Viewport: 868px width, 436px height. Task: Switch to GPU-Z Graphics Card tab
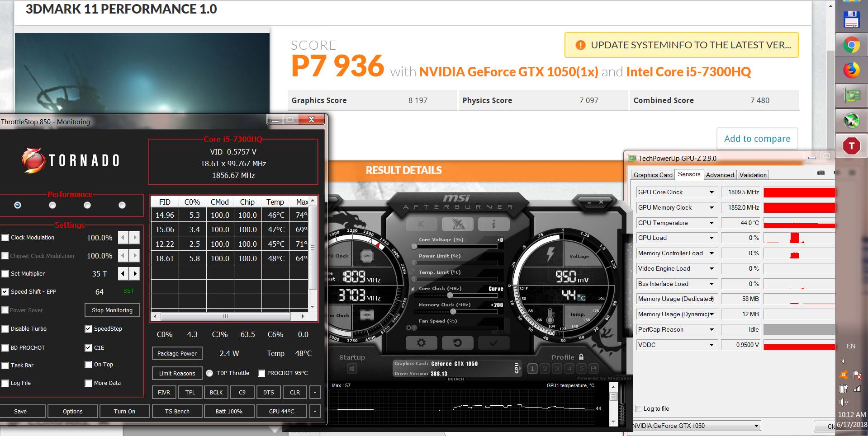click(653, 175)
